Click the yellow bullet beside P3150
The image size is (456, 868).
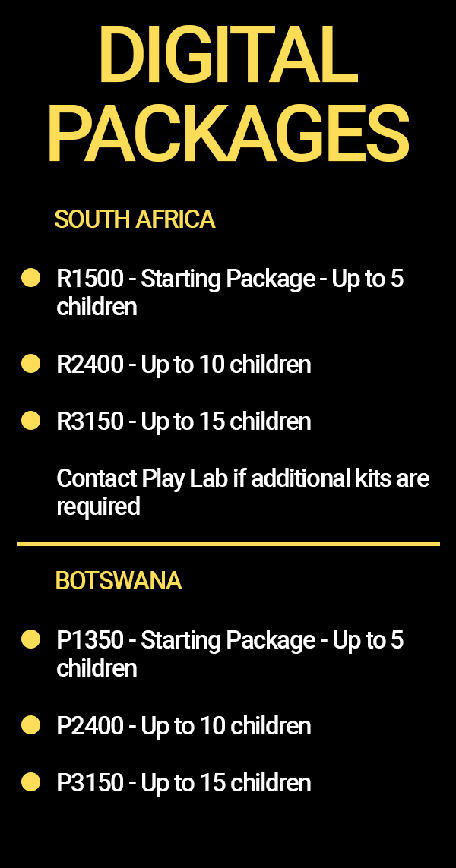[31, 782]
